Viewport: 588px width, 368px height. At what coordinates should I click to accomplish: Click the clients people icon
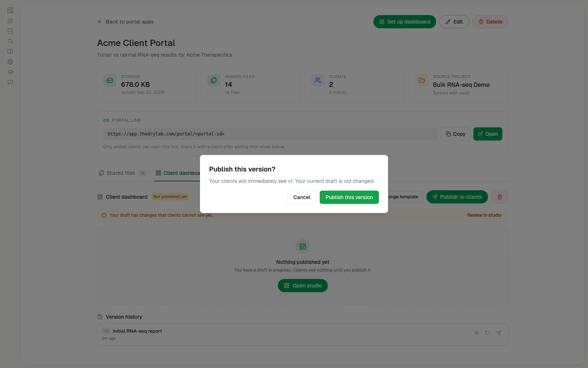point(318,80)
